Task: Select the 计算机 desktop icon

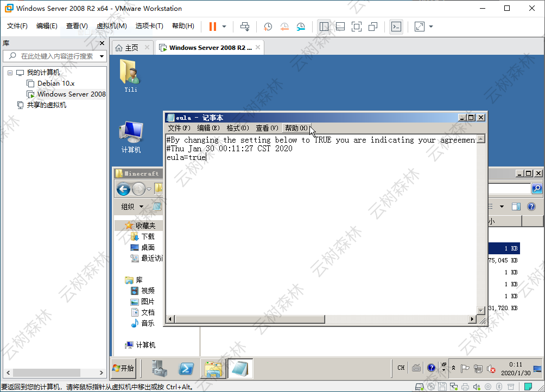Action: pos(131,137)
